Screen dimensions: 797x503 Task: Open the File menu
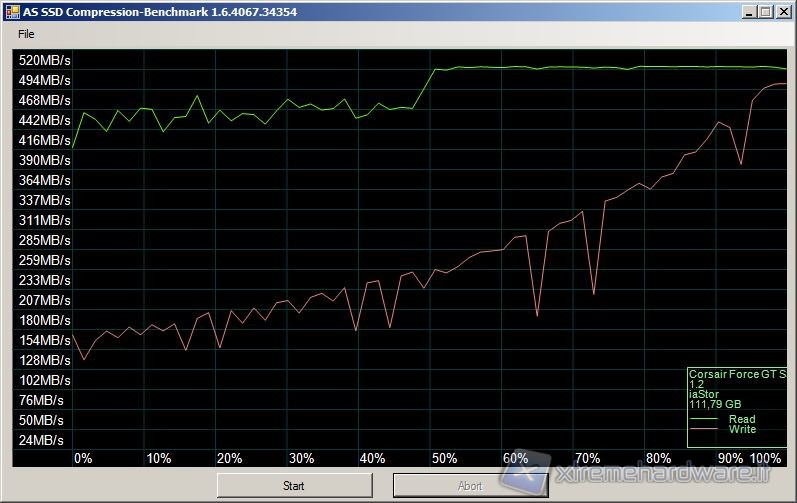pyautogui.click(x=26, y=34)
